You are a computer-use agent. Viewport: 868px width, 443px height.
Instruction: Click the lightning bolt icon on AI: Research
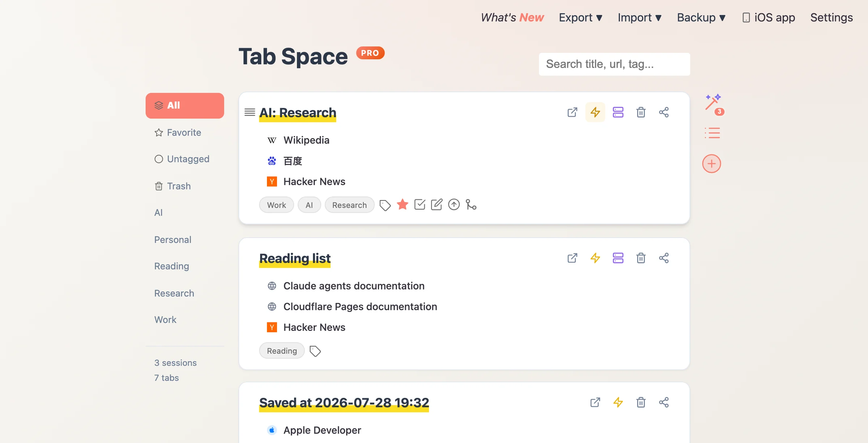595,112
